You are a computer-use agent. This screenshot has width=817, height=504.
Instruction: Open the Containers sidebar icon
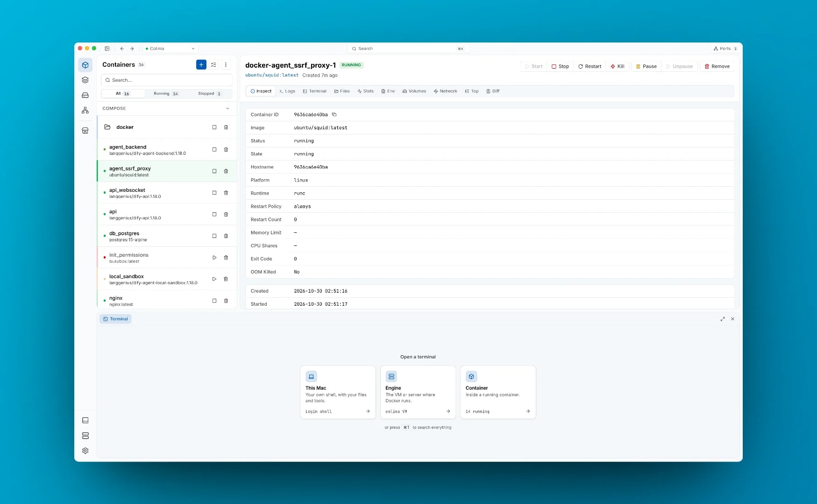(85, 65)
